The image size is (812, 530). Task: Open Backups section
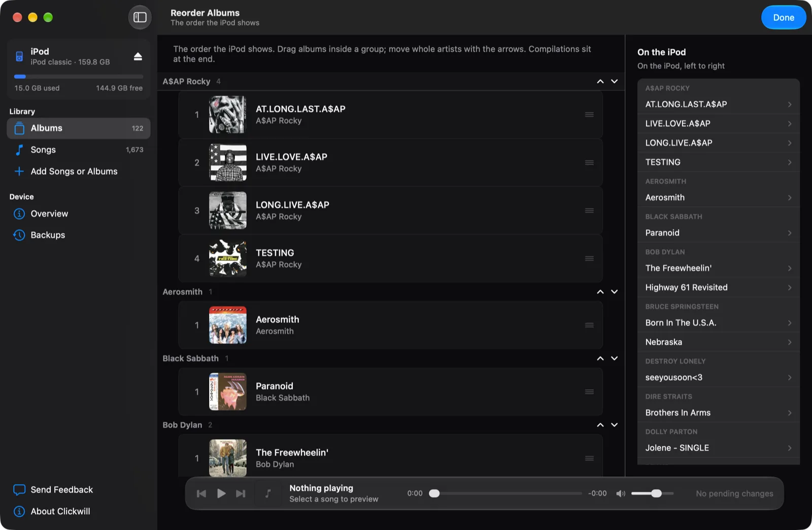pyautogui.click(x=79, y=235)
